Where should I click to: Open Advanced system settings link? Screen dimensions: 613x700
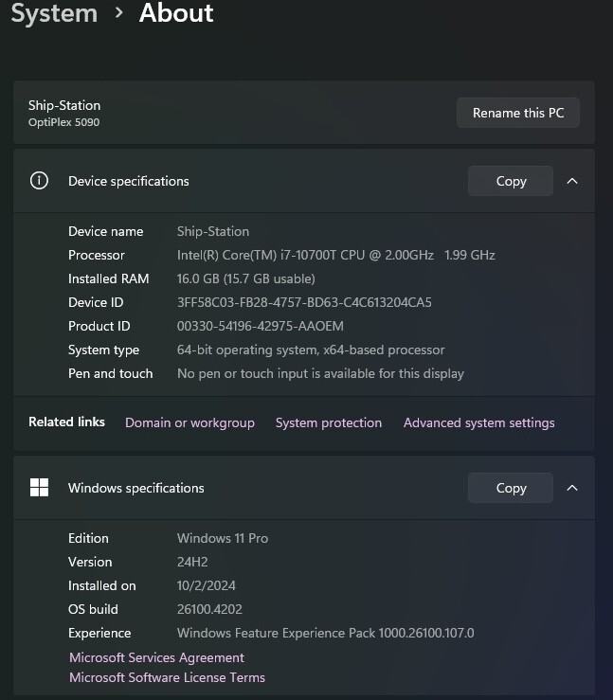tap(479, 422)
